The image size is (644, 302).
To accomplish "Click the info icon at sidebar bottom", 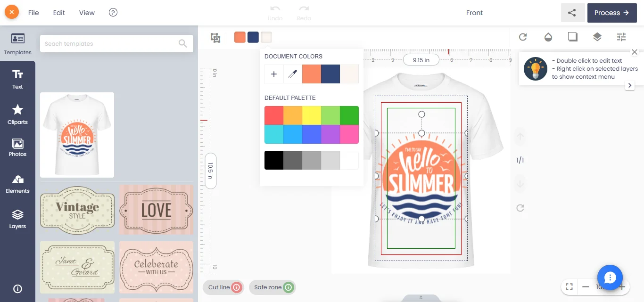I will click(x=17, y=289).
